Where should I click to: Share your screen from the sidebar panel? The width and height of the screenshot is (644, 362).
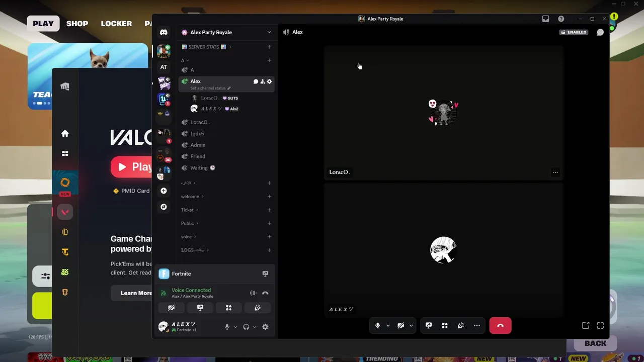coord(200,308)
